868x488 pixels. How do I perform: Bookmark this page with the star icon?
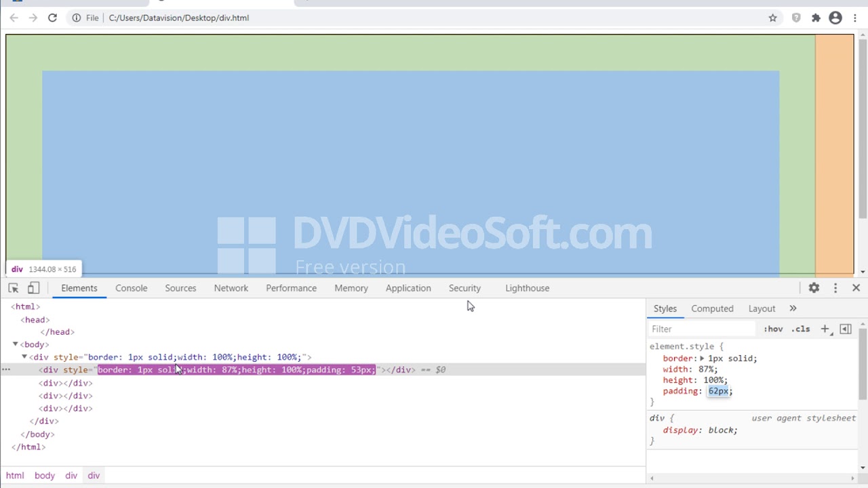772,18
